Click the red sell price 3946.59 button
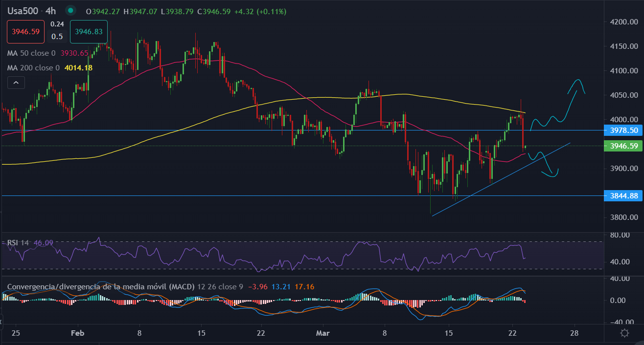Screen dimensions: 644x345 (25, 31)
